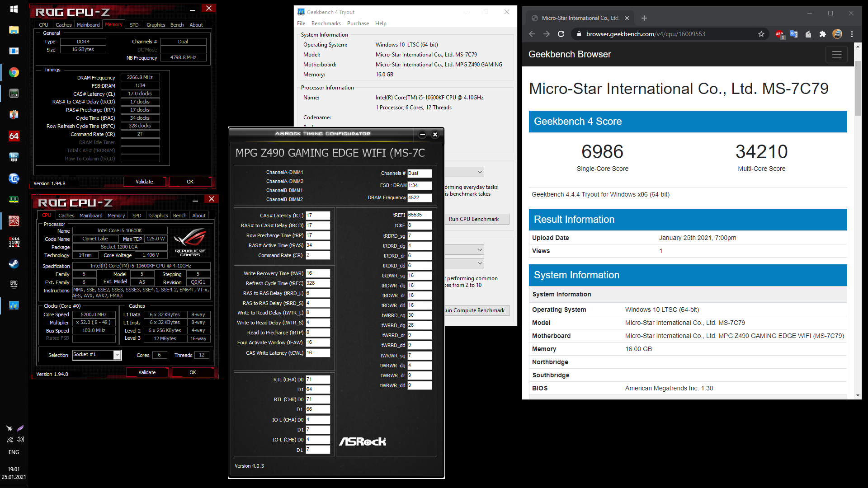Toggle the Geekbench Browser hamburger menu

(x=837, y=55)
